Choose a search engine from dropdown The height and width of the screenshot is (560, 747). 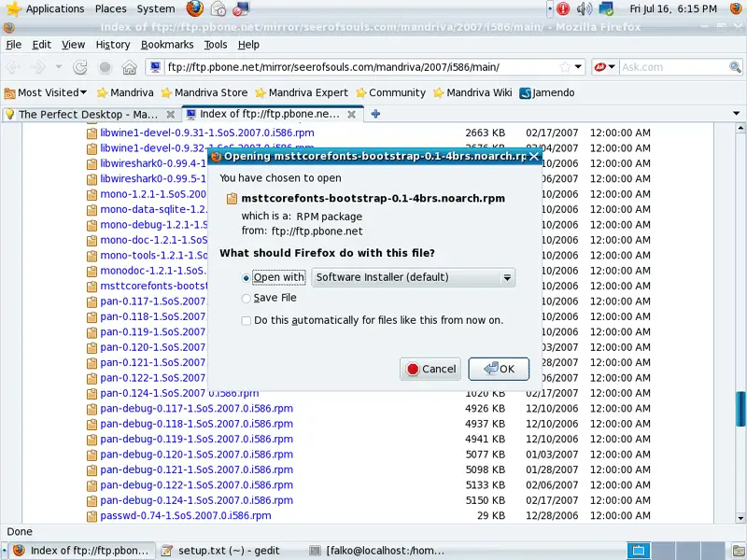[605, 67]
